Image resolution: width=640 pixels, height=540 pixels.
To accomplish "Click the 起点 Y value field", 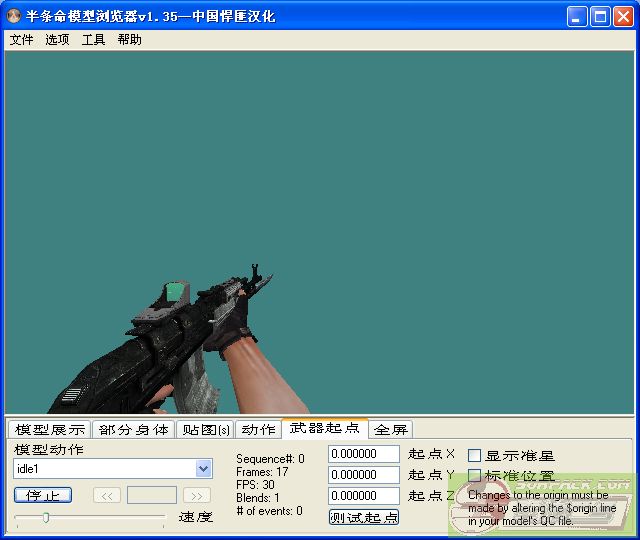I will [364, 475].
